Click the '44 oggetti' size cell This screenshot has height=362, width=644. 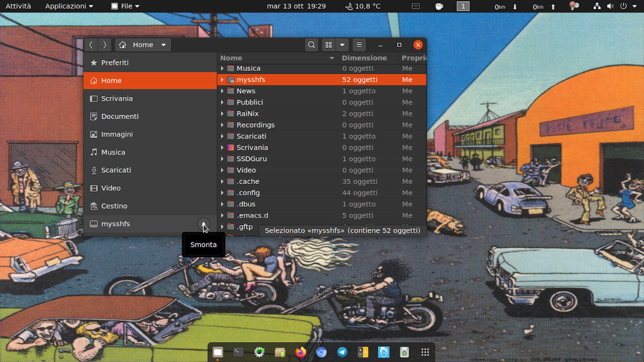(x=360, y=193)
